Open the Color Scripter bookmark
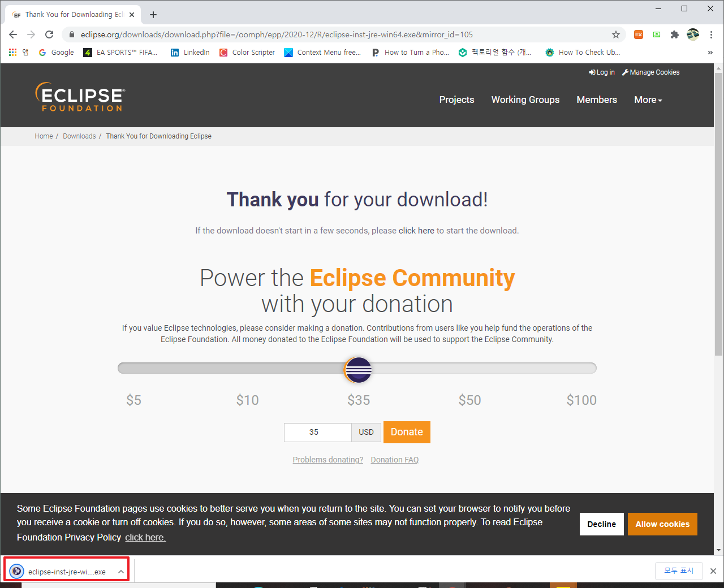The height and width of the screenshot is (588, 724). 247,52
